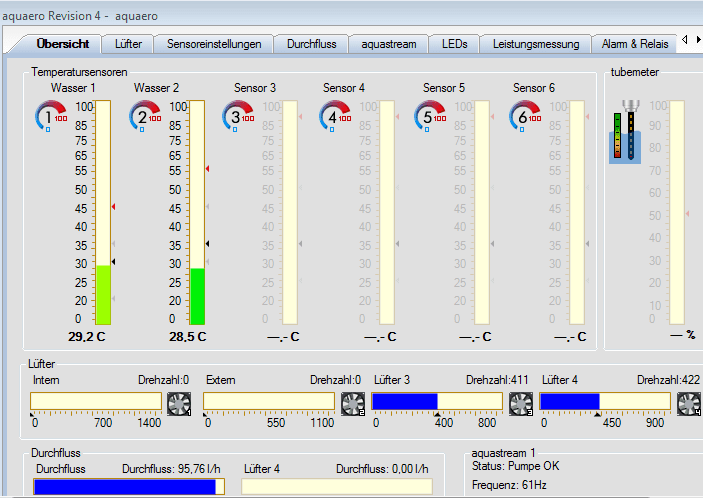The width and height of the screenshot is (703, 498).
Task: Click the Temperatursensoren group label
Action: point(79,72)
